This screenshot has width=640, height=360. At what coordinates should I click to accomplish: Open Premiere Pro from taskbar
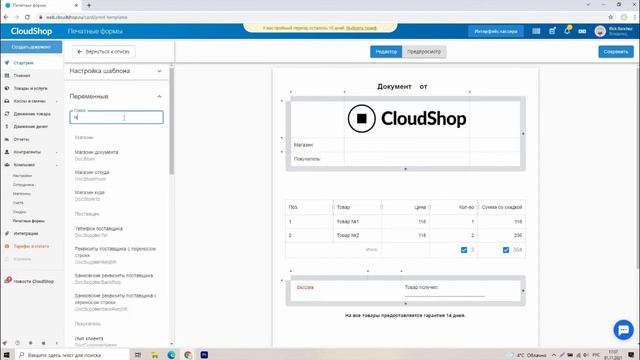(x=204, y=355)
